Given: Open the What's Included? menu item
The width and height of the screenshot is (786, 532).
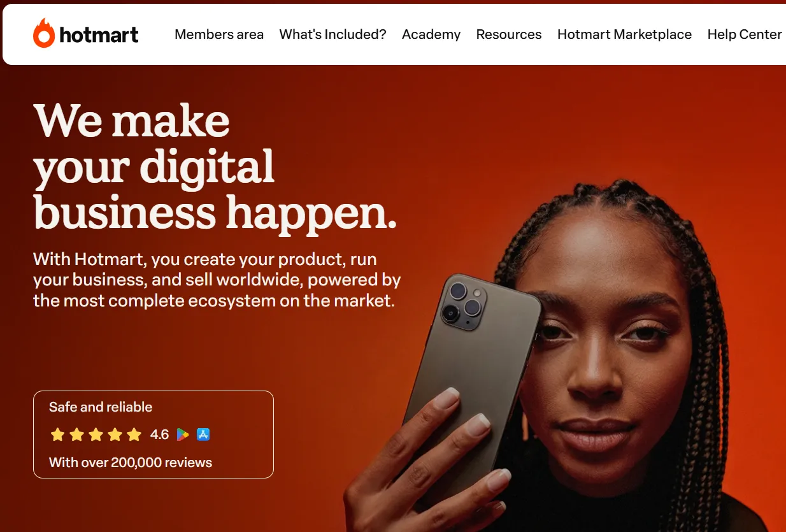Looking at the screenshot, I should pos(332,34).
